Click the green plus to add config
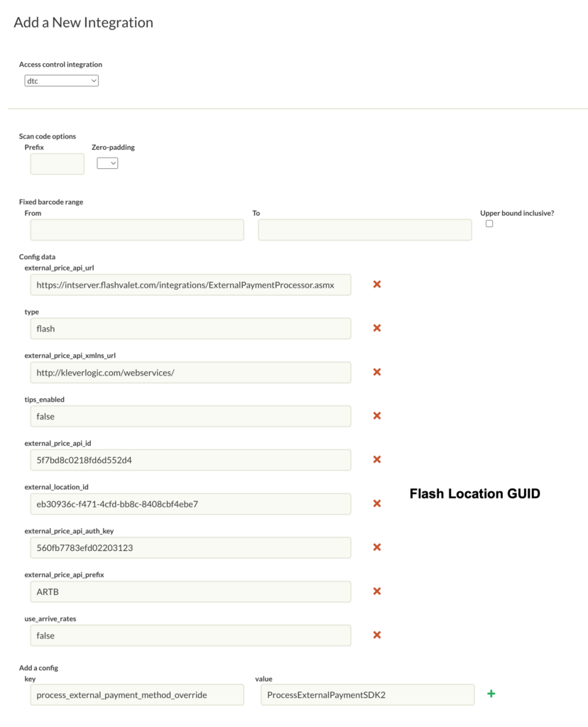Viewport: 588px width, 727px height. [x=491, y=694]
